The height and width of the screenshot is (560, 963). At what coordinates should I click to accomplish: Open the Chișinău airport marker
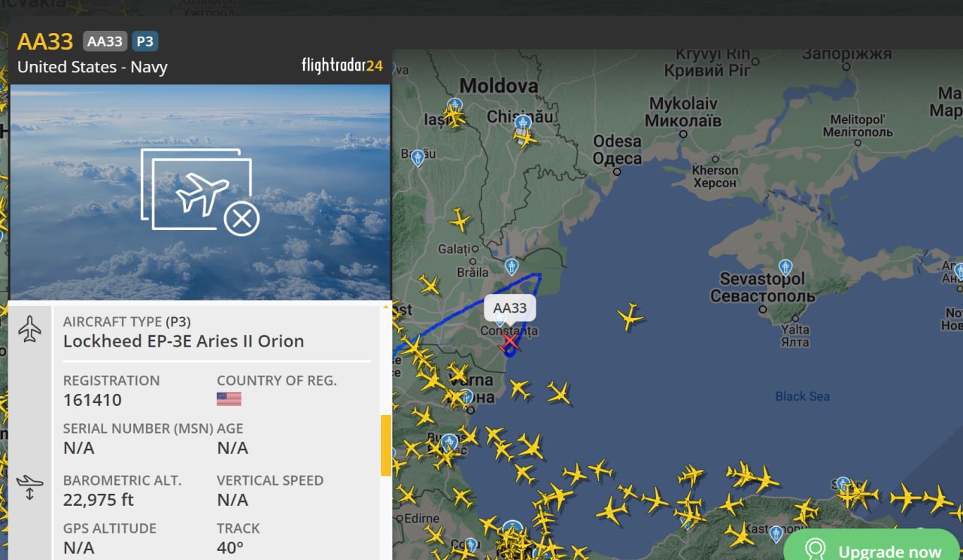pyautogui.click(x=524, y=123)
